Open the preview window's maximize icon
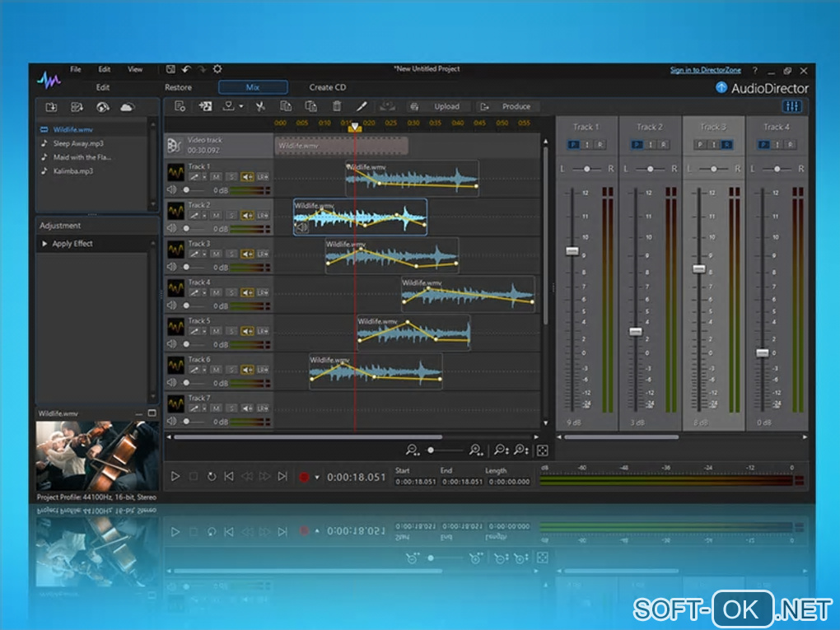 [152, 413]
